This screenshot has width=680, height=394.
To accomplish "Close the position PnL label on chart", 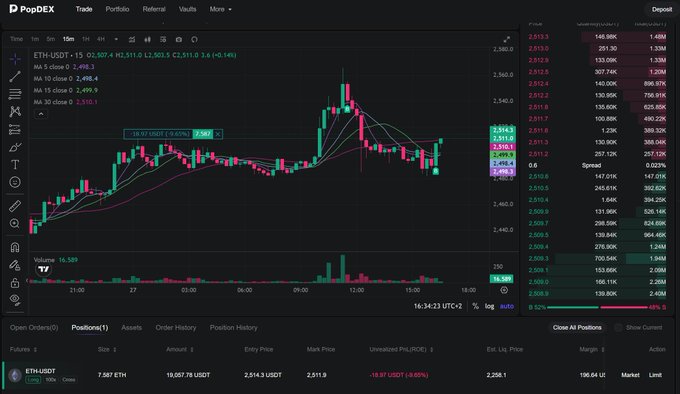I will pos(218,134).
